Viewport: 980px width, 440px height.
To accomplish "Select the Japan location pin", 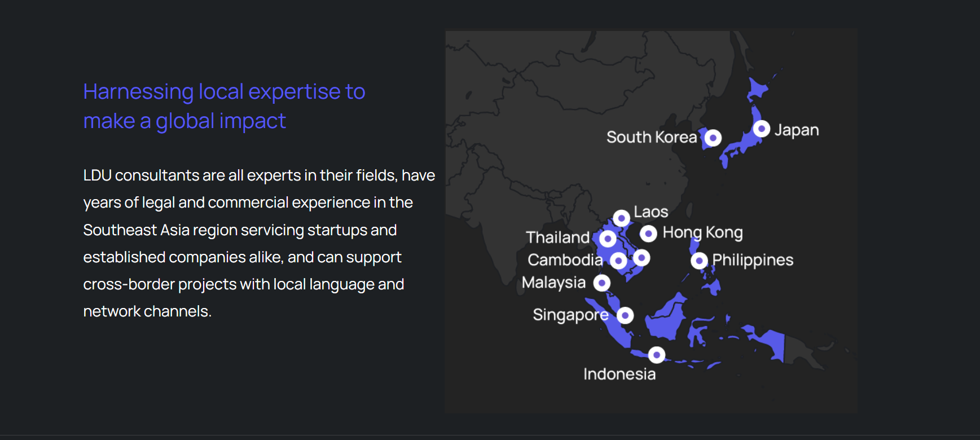I will [762, 129].
